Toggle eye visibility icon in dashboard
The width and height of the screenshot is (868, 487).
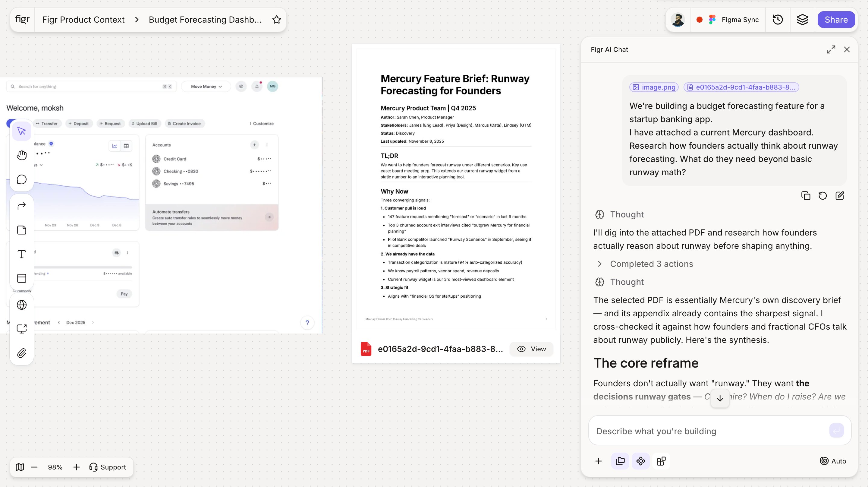[241, 87]
